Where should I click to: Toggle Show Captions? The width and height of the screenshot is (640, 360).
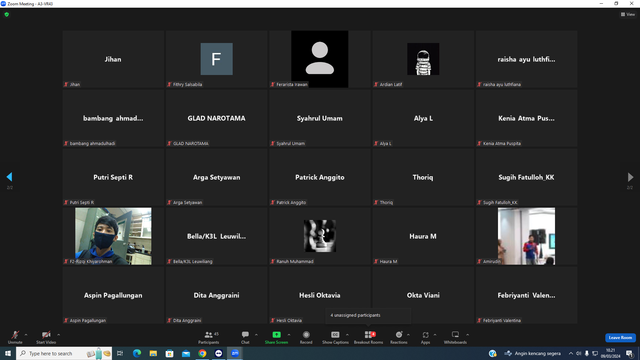335,337
